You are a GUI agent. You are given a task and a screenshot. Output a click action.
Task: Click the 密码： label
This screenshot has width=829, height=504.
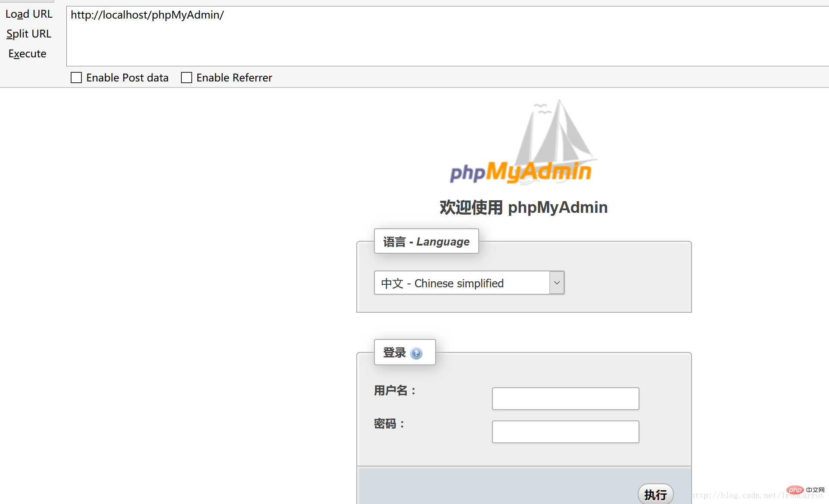pos(390,424)
